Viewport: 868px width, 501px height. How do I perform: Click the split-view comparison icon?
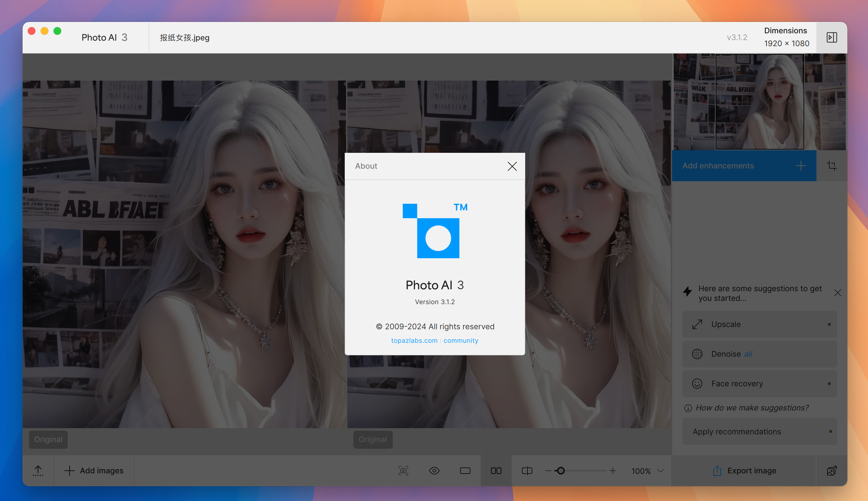click(x=526, y=471)
